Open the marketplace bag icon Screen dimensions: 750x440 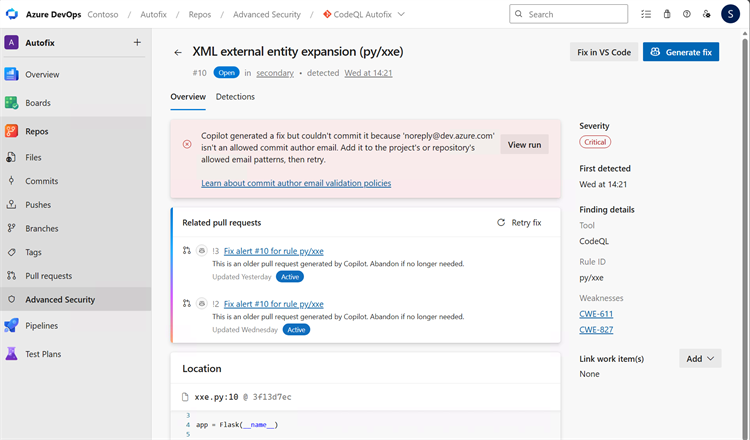(667, 14)
